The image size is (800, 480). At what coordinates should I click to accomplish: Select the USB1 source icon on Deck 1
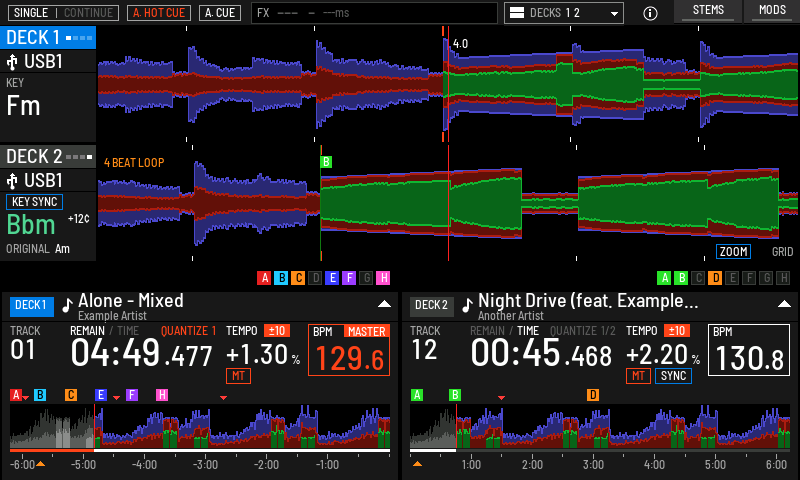pyautogui.click(x=12, y=62)
